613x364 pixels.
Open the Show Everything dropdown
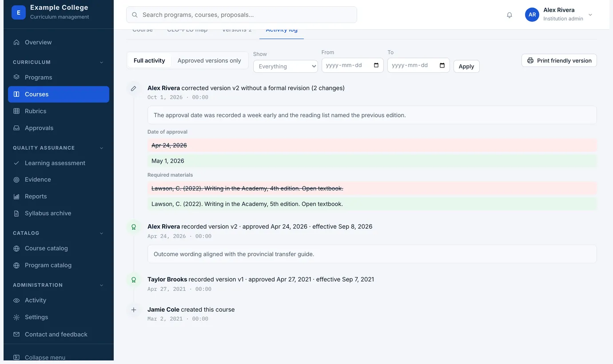285,66
